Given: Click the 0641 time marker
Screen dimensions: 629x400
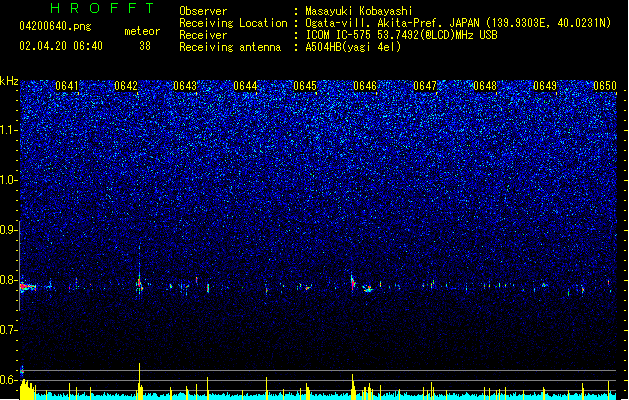Looking at the screenshot, I should pos(67,86).
